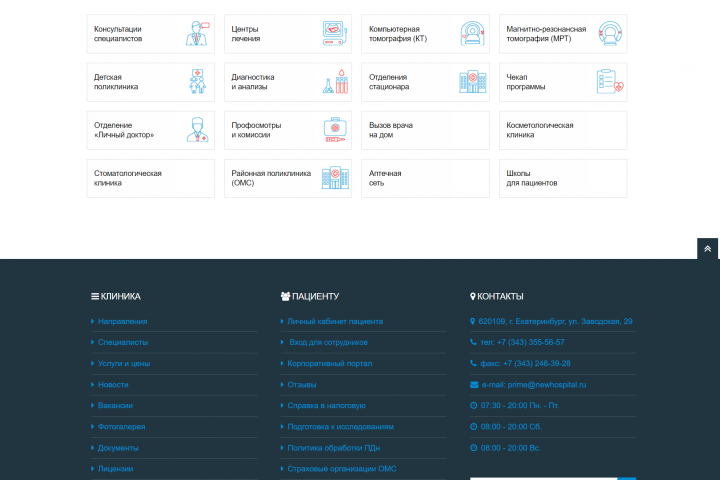Click the Компьютерная томография (КТ) card text
The height and width of the screenshot is (480, 720).
(x=398, y=34)
